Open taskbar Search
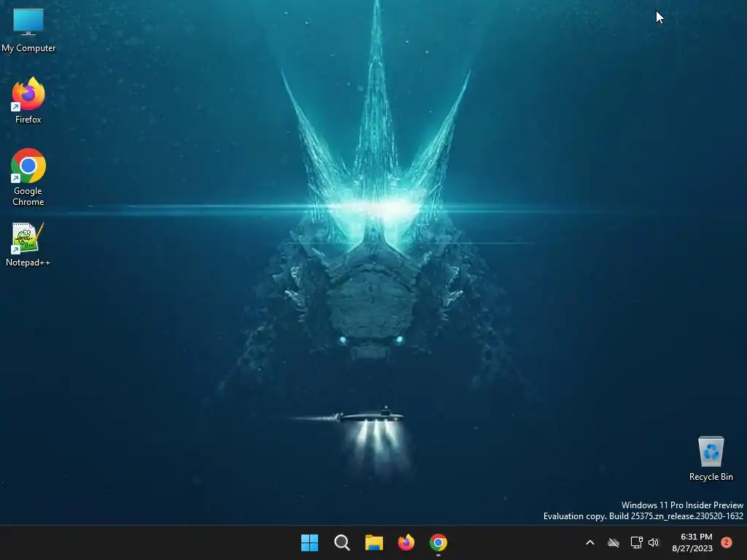Screen dimensions: 747x560 click(x=342, y=542)
